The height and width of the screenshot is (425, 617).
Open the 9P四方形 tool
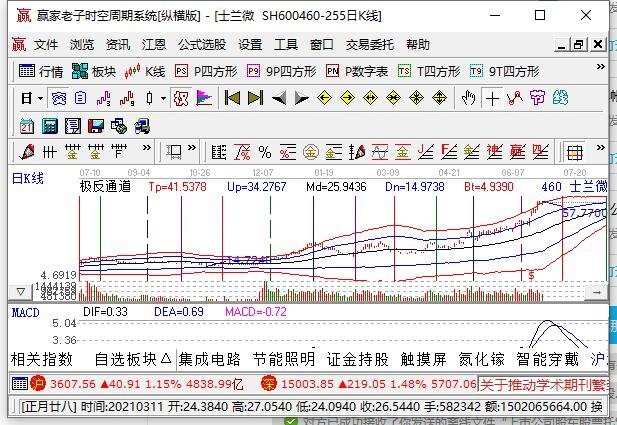(281, 72)
